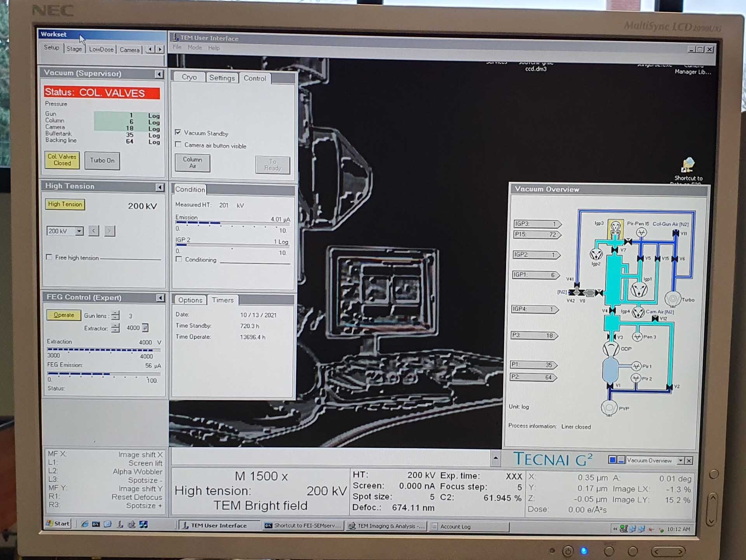Enable Camera air button visible checkbox
746x560 pixels.
coord(178,145)
